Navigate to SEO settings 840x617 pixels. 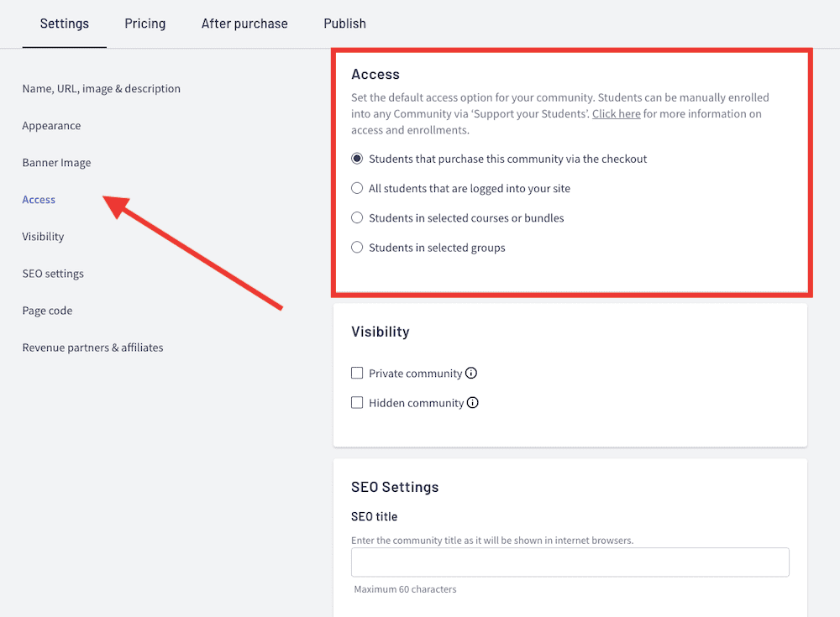53,273
